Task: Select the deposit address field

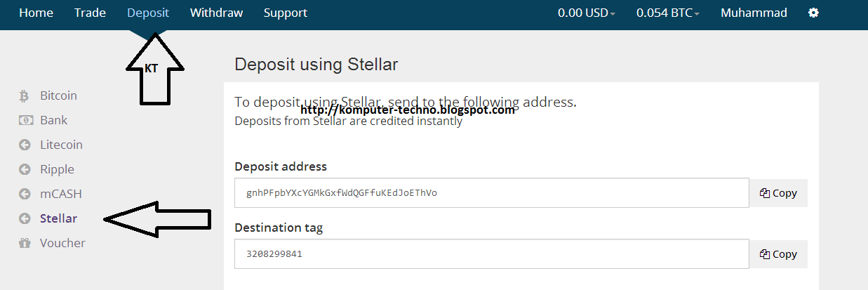Action: click(x=491, y=193)
